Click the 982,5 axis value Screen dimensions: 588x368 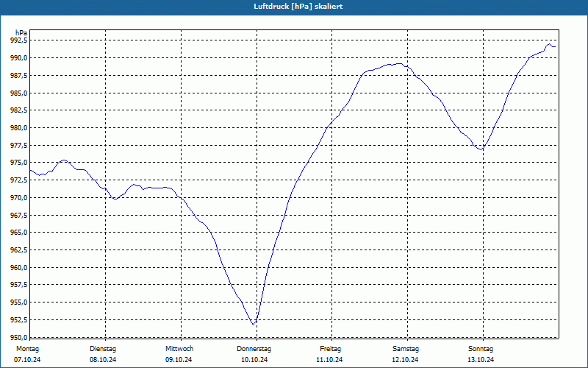click(x=19, y=110)
